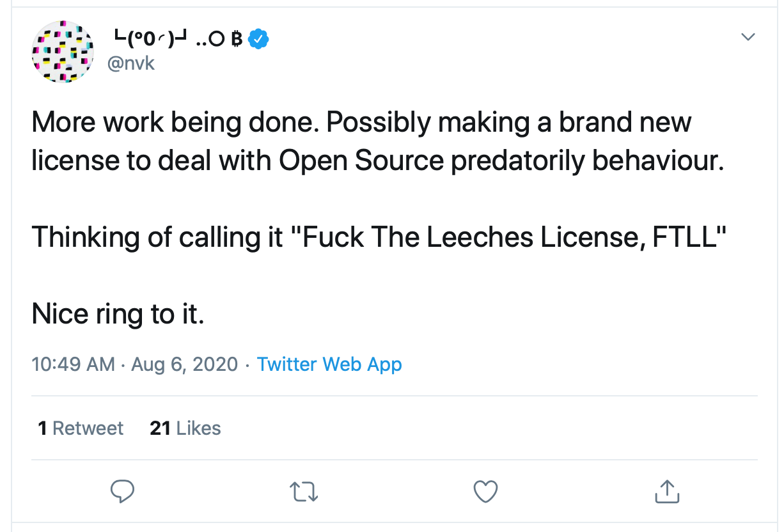Click the blue verified checkmark badge
The width and height of the screenshot is (784, 532).
(258, 40)
